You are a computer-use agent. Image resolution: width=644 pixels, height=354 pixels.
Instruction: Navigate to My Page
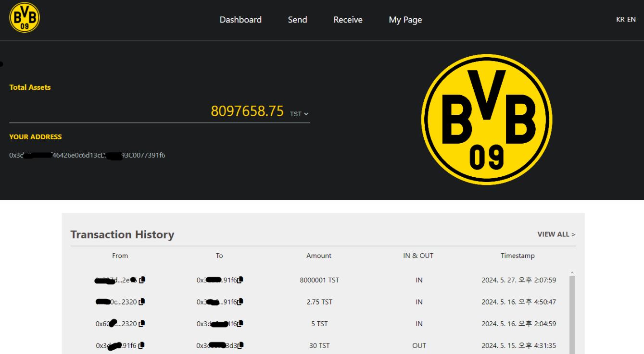tap(405, 20)
